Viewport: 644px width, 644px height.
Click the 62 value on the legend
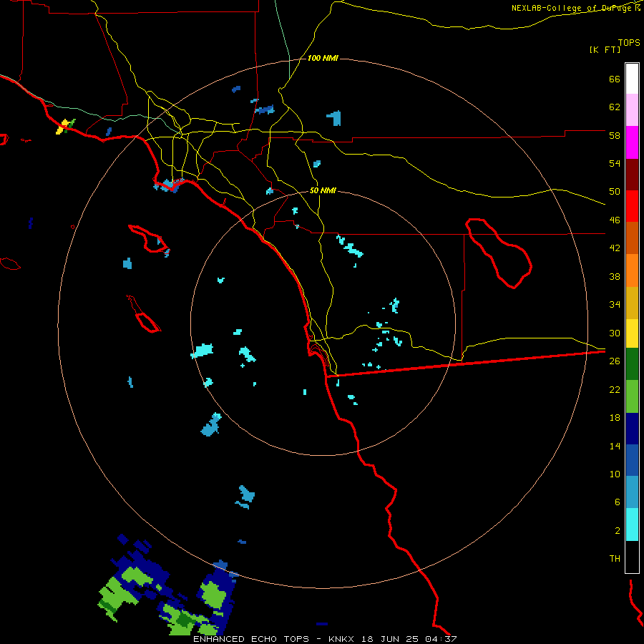pos(615,107)
